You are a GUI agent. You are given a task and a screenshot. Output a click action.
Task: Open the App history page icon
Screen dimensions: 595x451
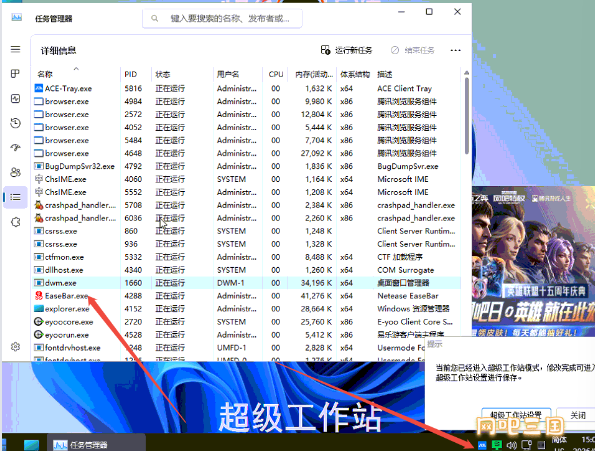(x=15, y=123)
